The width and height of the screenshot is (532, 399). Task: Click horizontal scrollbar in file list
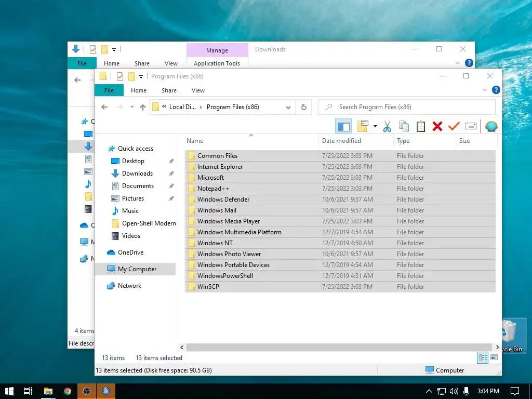pos(339,347)
